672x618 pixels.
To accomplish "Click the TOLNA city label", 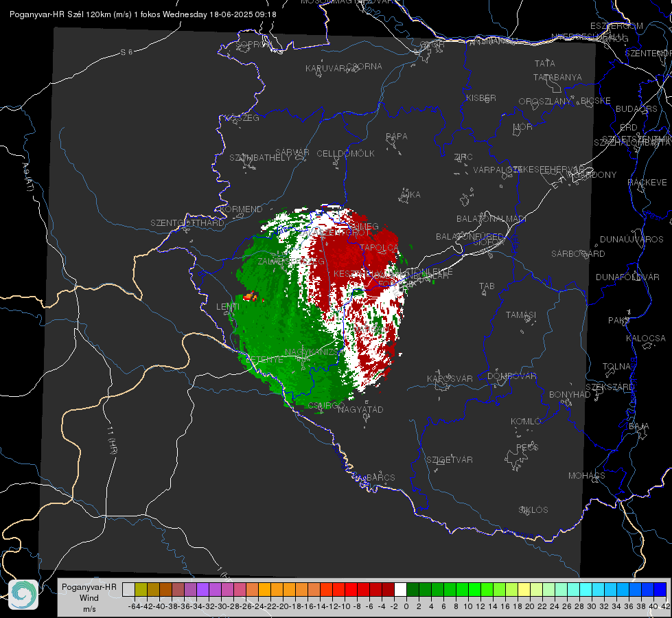I will point(616,367).
